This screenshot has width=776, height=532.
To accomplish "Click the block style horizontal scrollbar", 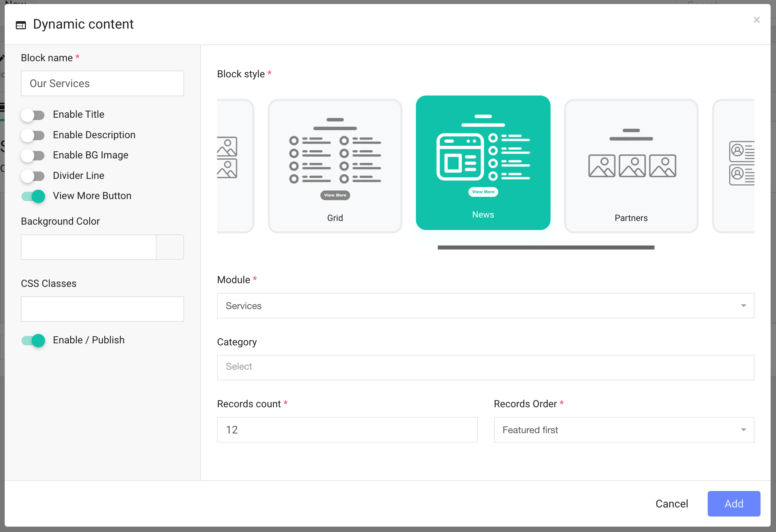I will pyautogui.click(x=546, y=248).
